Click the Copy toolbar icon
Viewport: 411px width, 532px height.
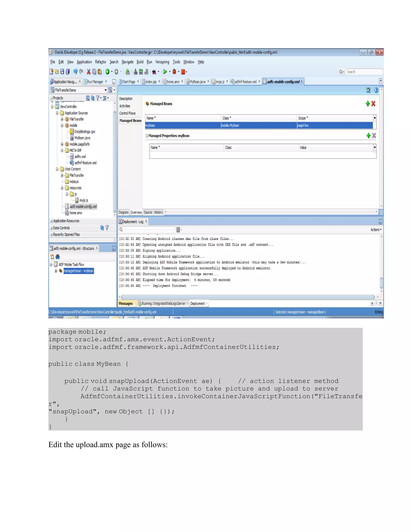(x=94, y=72)
